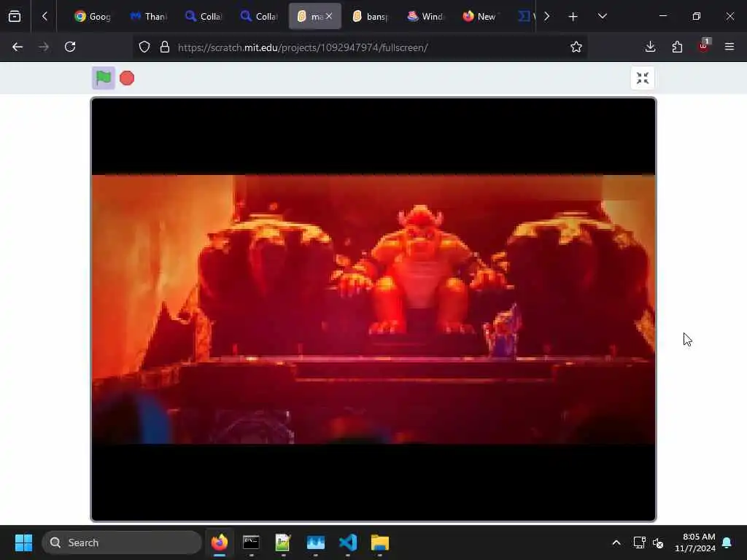Click the green flag to start project
The width and height of the screenshot is (747, 560).
pos(104,77)
